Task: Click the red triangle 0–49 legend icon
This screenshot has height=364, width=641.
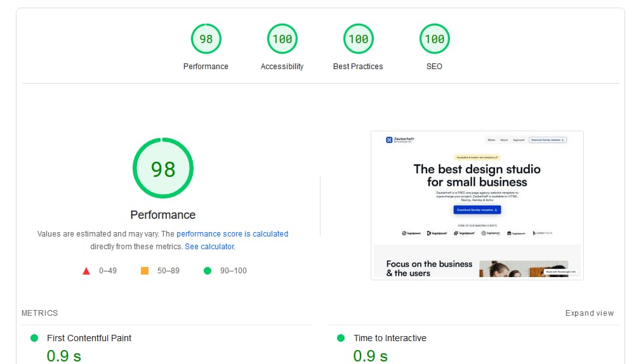Action: click(86, 271)
